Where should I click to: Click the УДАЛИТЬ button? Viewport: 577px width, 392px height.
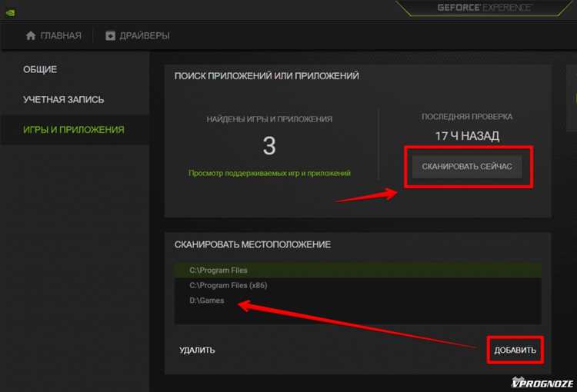tap(197, 350)
